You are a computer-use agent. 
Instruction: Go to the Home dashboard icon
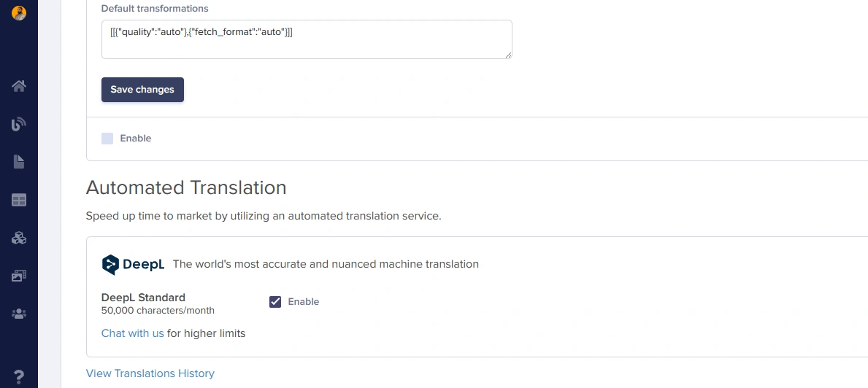(19, 86)
